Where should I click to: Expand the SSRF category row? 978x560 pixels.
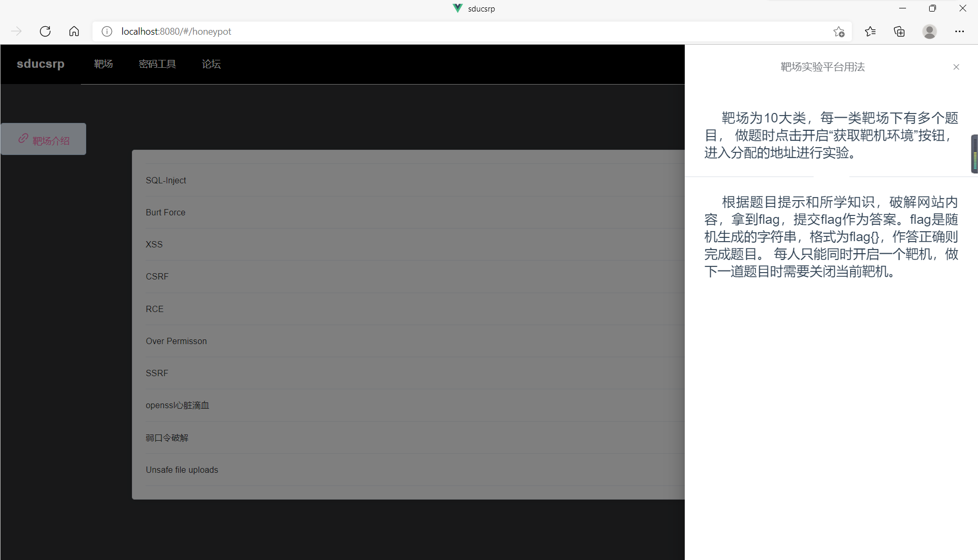[x=415, y=373]
